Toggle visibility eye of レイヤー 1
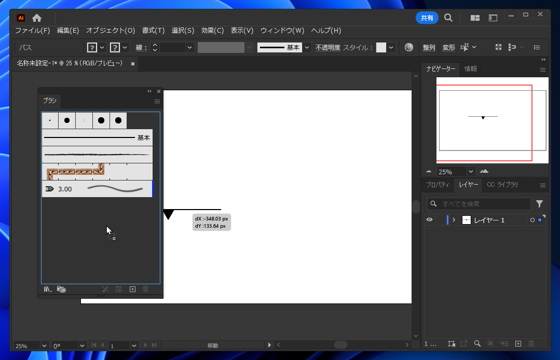560x360 pixels. coord(430,220)
